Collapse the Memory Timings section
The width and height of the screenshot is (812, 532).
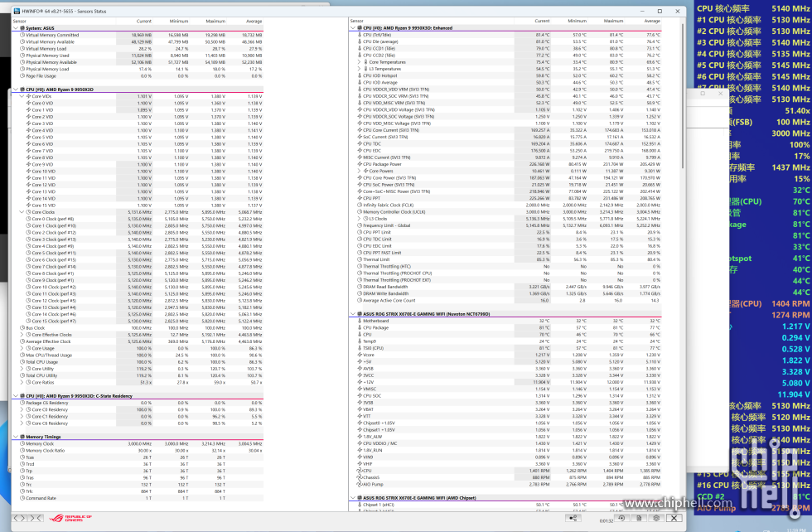pyautogui.click(x=16, y=437)
